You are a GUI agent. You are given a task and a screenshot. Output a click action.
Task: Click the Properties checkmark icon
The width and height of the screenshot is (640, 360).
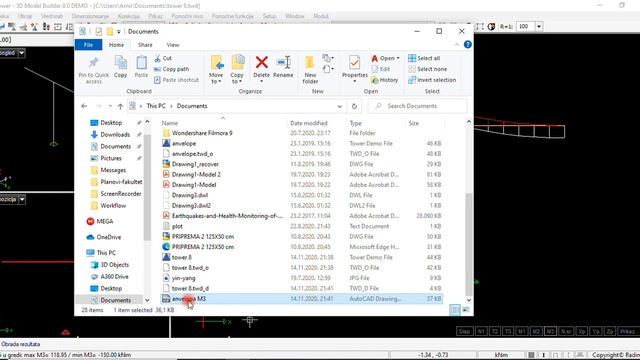(354, 62)
